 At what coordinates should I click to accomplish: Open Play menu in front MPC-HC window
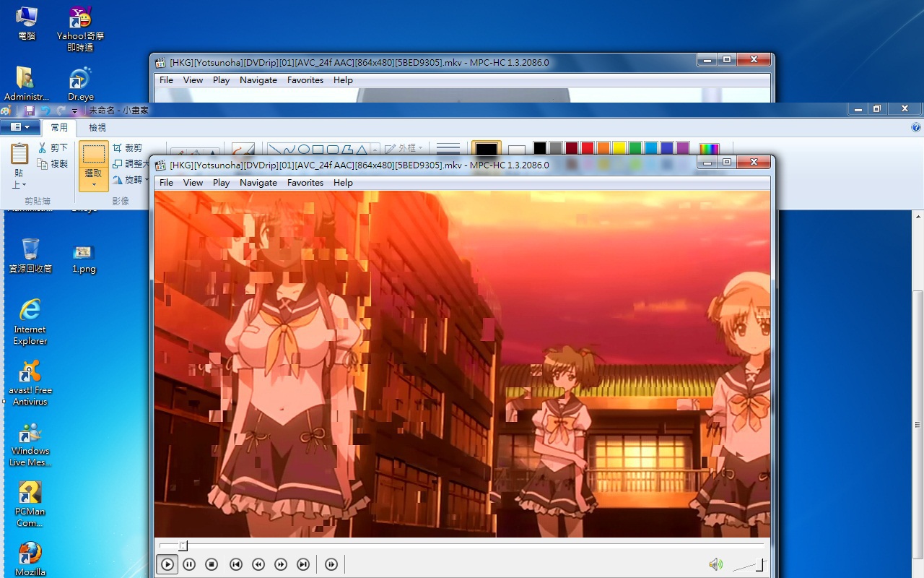click(x=221, y=183)
